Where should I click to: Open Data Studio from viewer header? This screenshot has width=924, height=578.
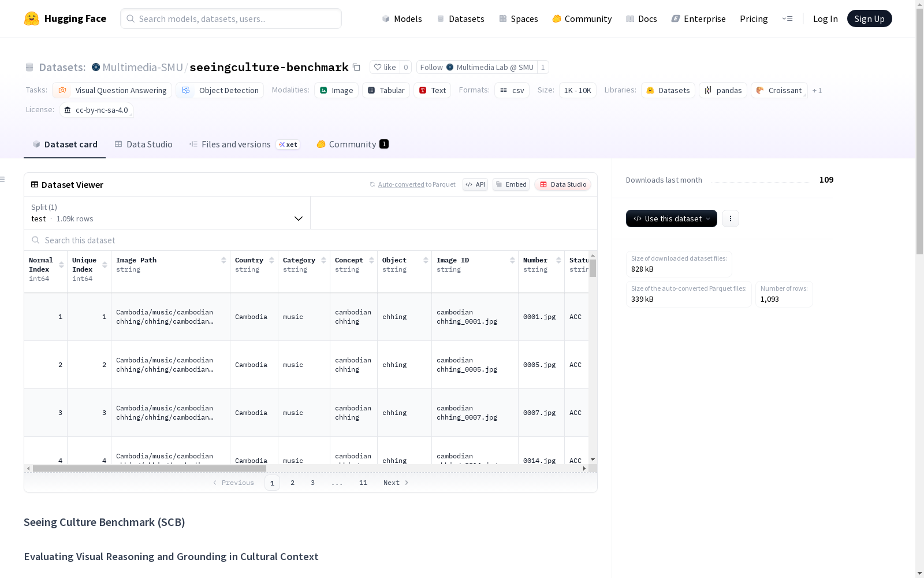pyautogui.click(x=563, y=184)
